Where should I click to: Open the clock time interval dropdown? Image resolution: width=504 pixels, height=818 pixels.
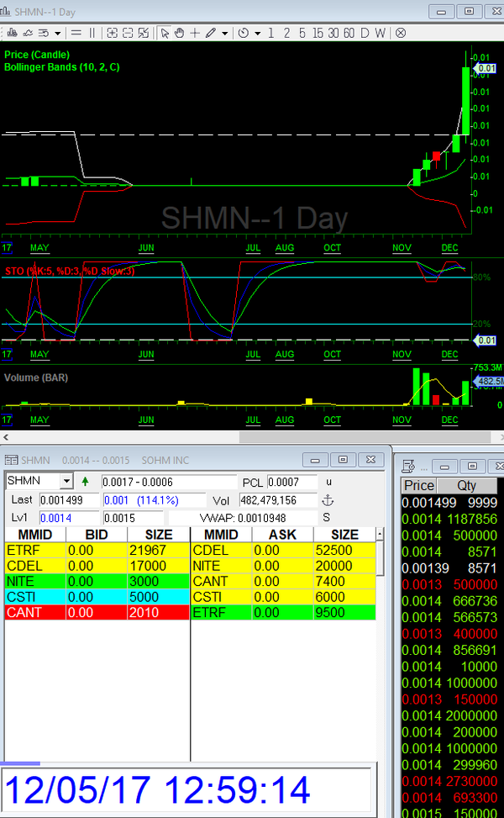pyautogui.click(x=256, y=33)
